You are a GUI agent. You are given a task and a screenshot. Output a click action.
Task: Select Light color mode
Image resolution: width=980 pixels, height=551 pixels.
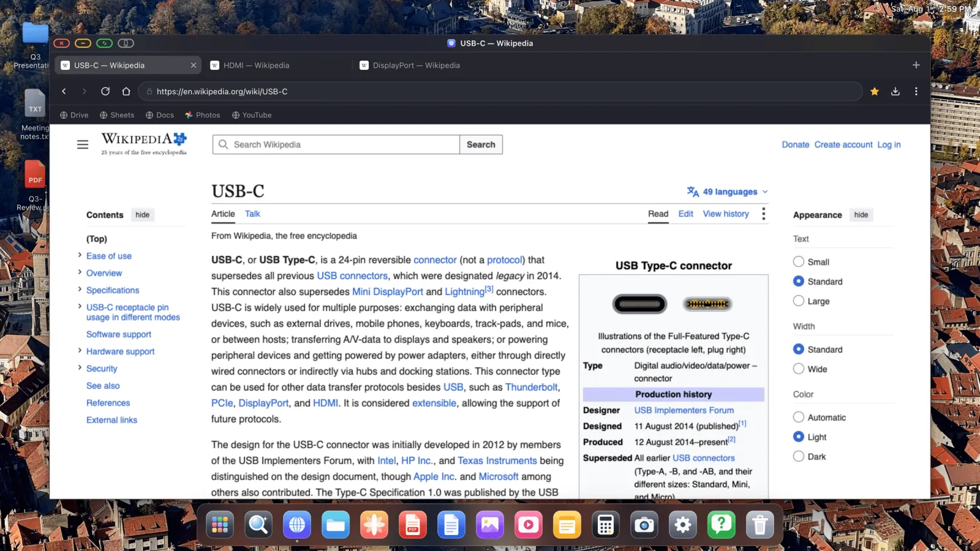(799, 437)
